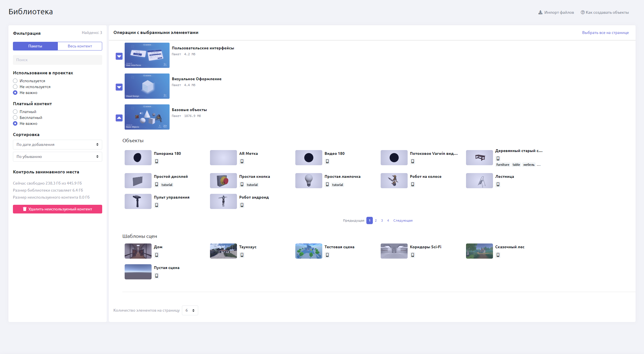Click the help question-mark icon
The image size is (644, 354).
tap(583, 12)
